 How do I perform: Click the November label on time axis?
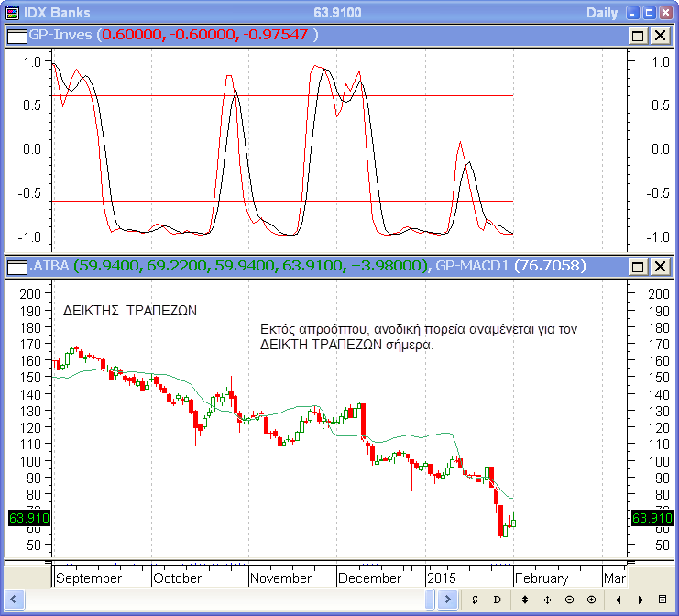(280, 578)
